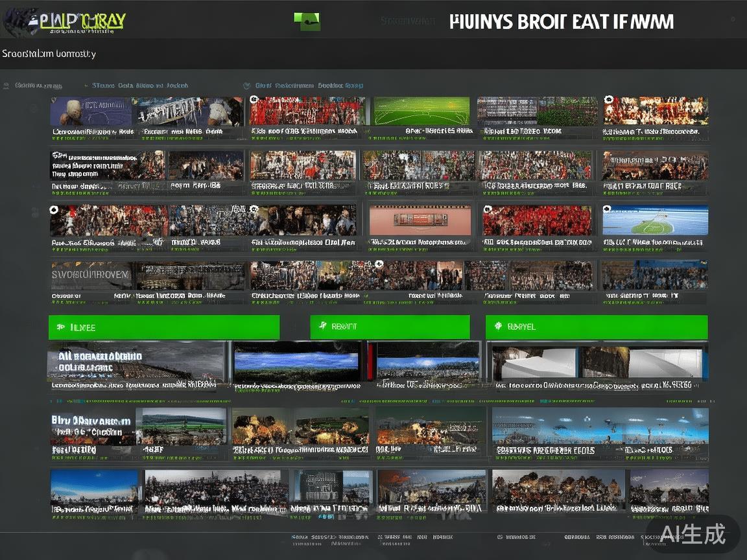The height and width of the screenshot is (560, 747).
Task: Open the blue sky thumbnail in the bottom-left
Action: pos(94,486)
